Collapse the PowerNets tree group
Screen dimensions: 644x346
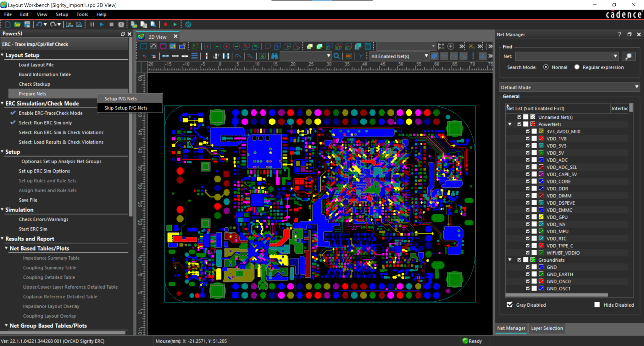tap(510, 124)
